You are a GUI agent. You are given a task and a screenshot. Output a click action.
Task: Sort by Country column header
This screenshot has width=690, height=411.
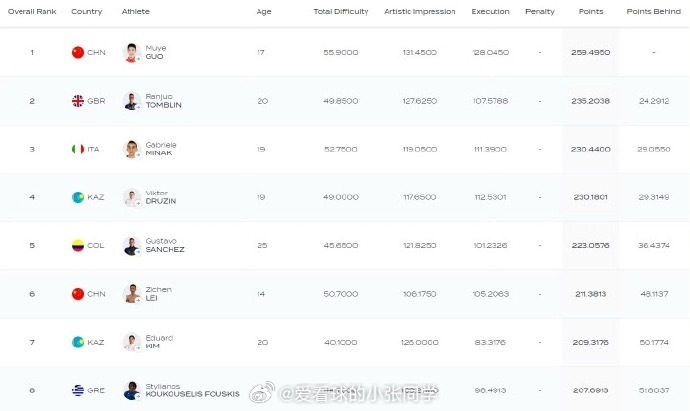point(87,11)
